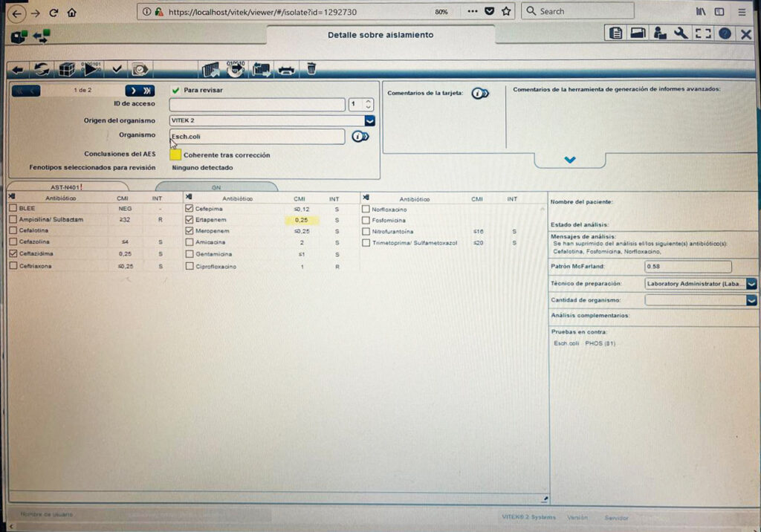Open the Origen del organismo dropdown
Screen dimensions: 761x532
pos(369,120)
